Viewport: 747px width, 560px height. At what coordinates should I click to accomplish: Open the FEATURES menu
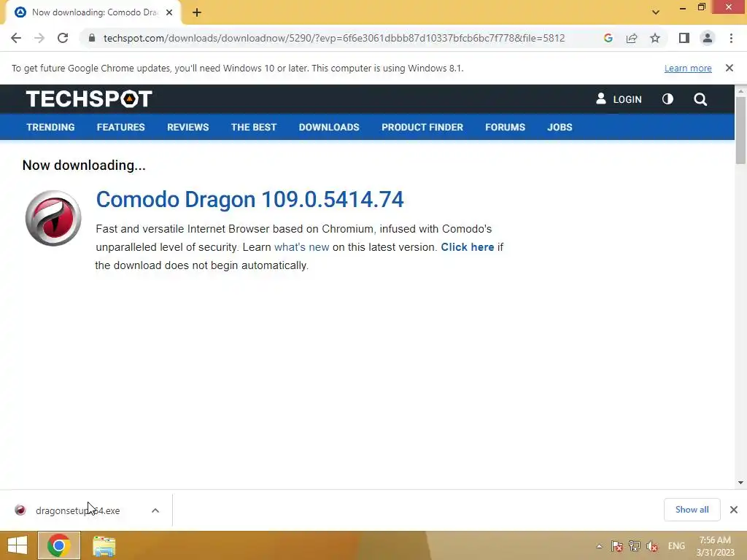[x=120, y=127]
